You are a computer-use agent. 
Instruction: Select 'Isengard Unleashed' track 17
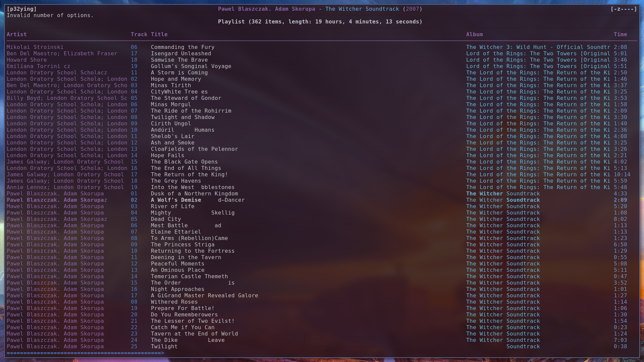pyautogui.click(x=181, y=53)
